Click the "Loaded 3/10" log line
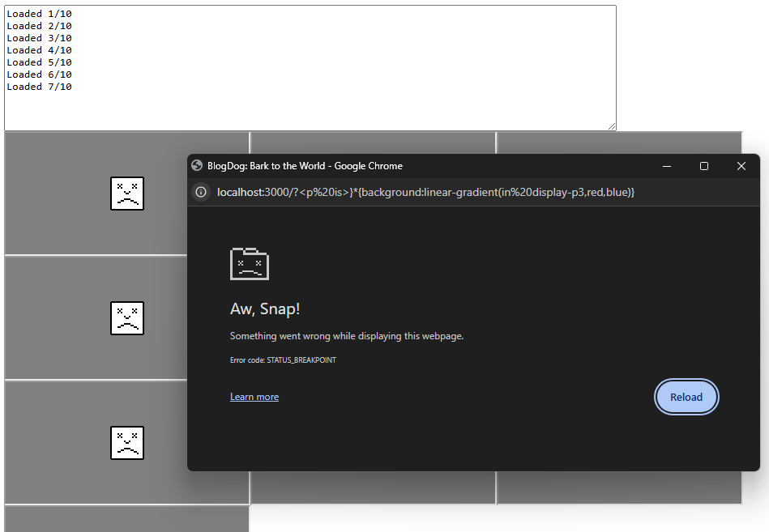Image resolution: width=769 pixels, height=532 pixels. (39, 38)
